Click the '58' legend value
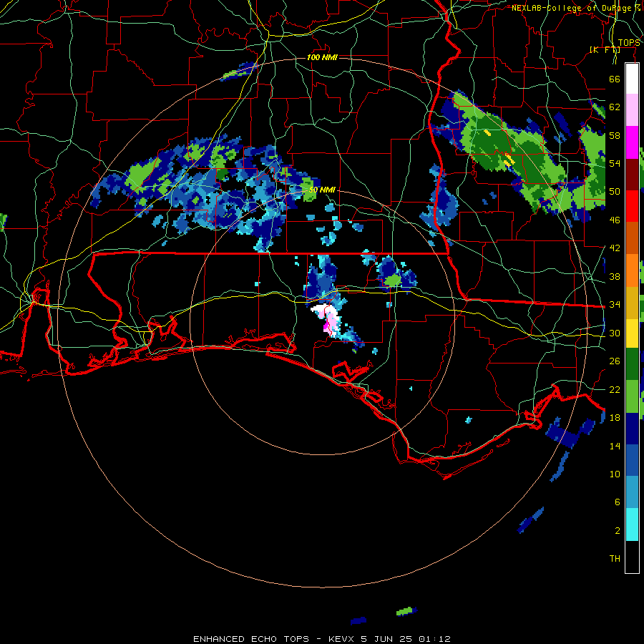The image size is (644, 644). [x=615, y=135]
